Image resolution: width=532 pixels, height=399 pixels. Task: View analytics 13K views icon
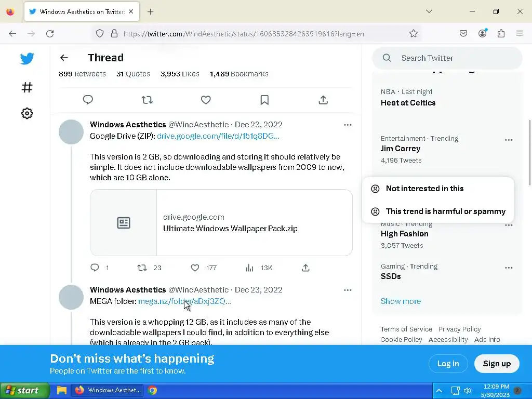point(249,268)
